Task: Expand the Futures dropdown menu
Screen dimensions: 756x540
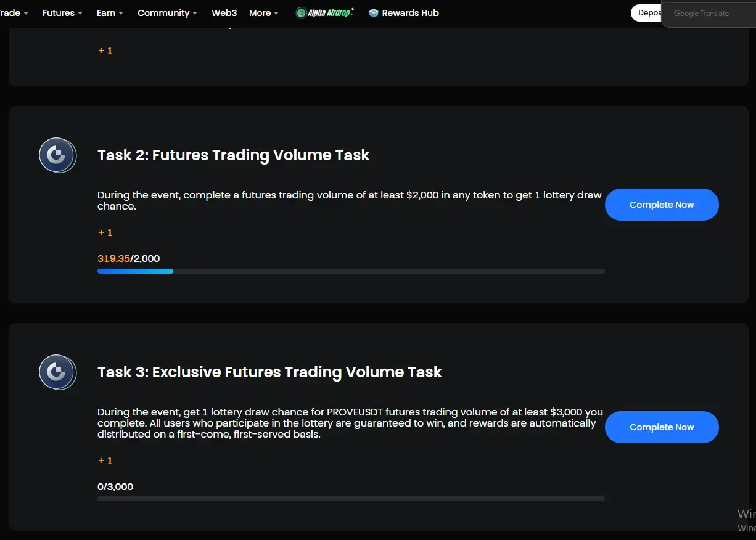Action: pos(62,13)
